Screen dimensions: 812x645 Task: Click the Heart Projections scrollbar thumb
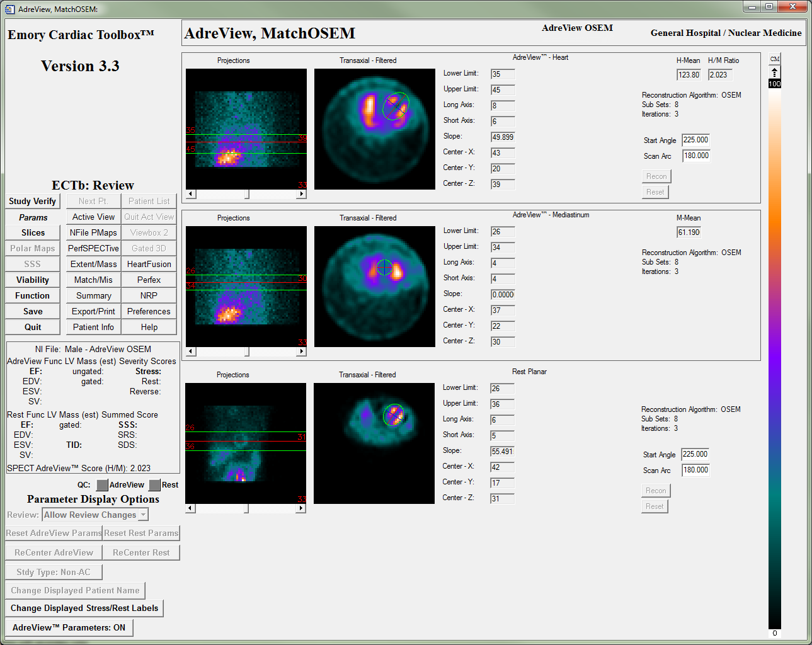(247, 194)
